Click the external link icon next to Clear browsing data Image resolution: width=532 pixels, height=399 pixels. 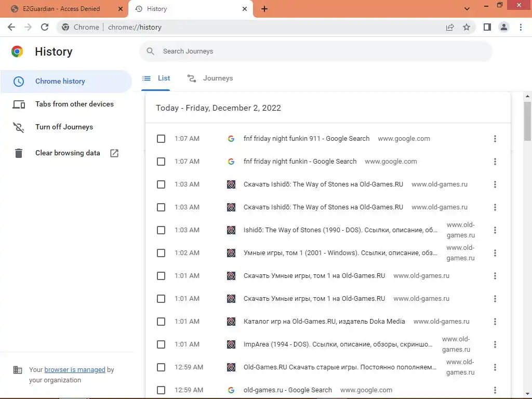(x=114, y=153)
